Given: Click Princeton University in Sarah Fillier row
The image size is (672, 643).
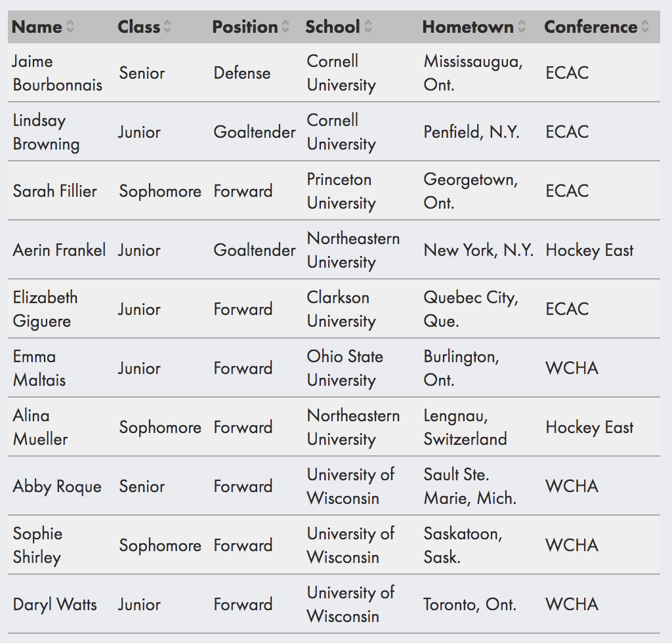Looking at the screenshot, I should [341, 191].
